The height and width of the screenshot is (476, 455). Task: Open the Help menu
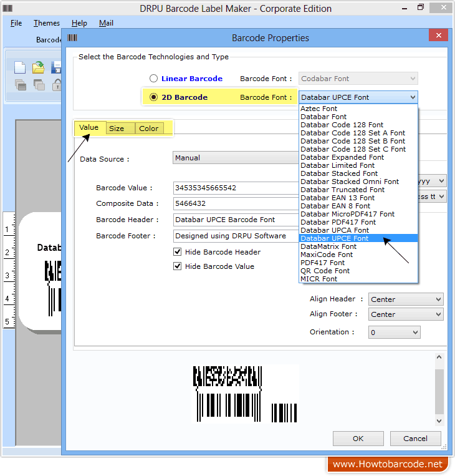[x=79, y=23]
